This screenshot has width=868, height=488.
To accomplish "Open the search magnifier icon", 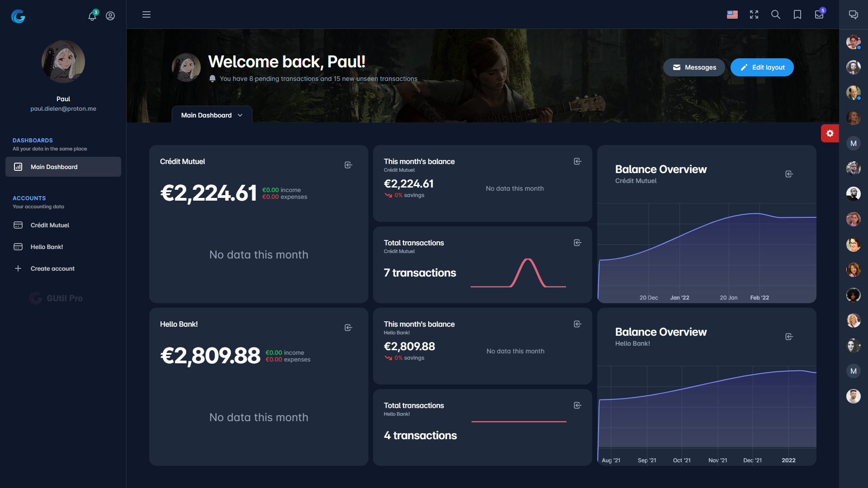I will pyautogui.click(x=776, y=14).
